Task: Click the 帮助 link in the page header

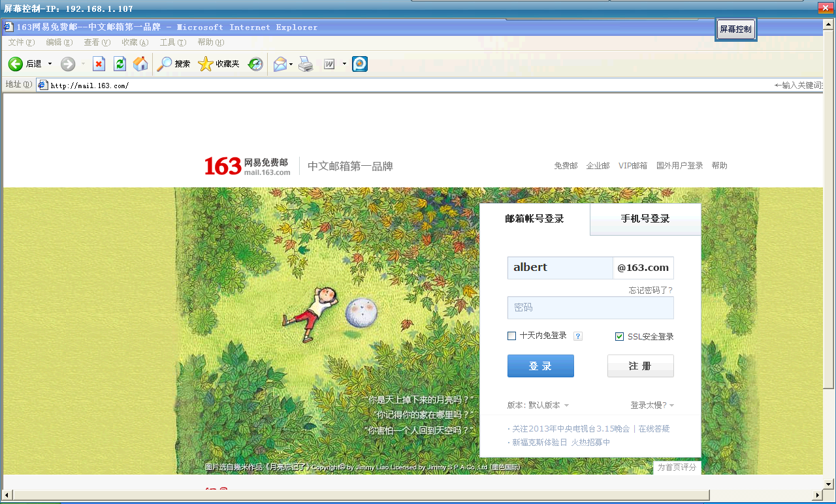Action: tap(720, 166)
